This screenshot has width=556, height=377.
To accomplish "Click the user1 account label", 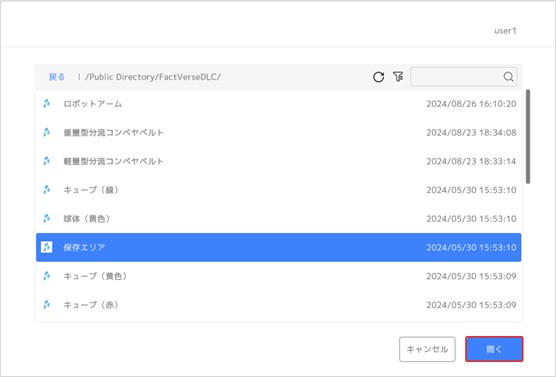I will tap(505, 31).
